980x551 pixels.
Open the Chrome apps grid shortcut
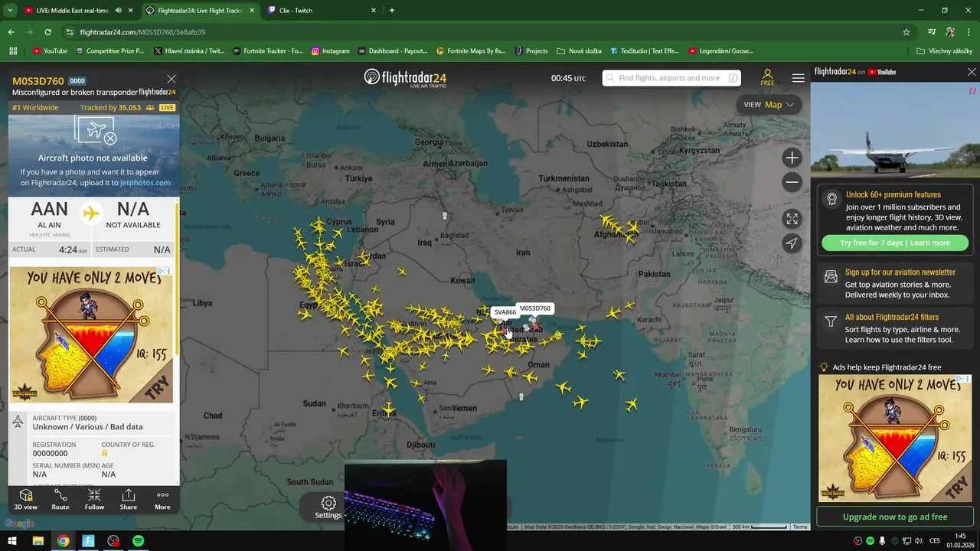coord(13,51)
